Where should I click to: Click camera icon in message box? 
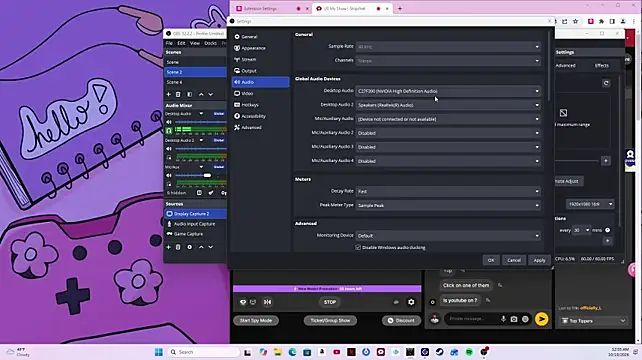(x=514, y=319)
